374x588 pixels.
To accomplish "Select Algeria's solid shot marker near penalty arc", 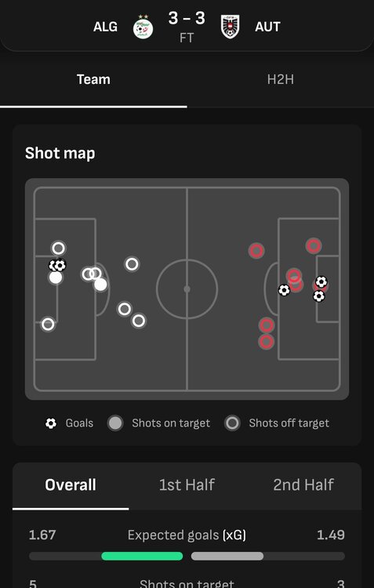I will pos(100,285).
